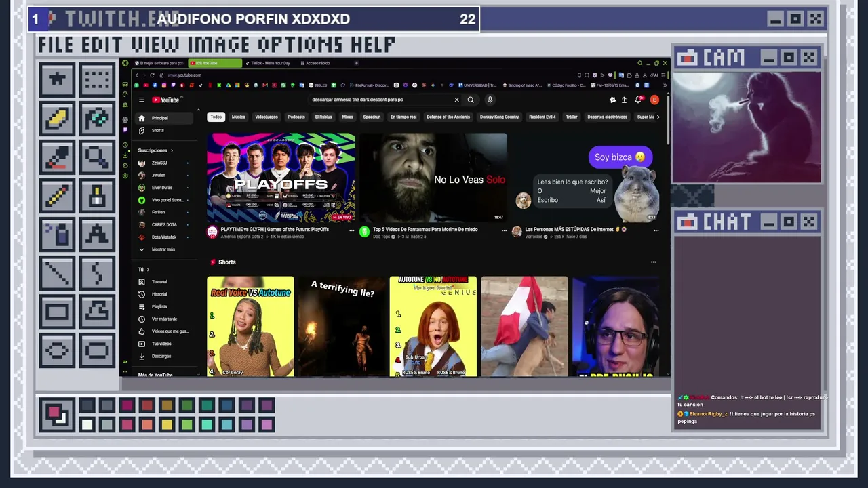Click the YouTube logo
The width and height of the screenshot is (868, 488).
coord(166,100)
